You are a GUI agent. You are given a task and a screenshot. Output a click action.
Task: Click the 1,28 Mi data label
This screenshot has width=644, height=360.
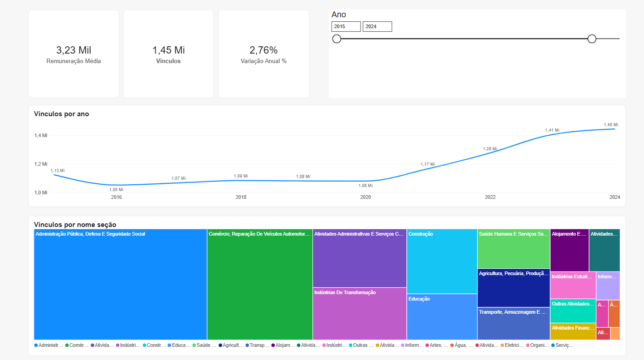coord(490,149)
